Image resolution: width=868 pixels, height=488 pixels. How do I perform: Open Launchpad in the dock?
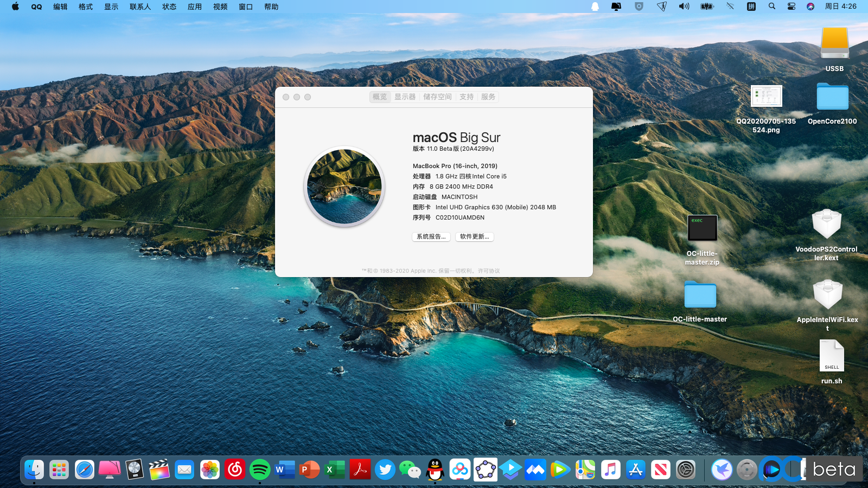tap(59, 470)
